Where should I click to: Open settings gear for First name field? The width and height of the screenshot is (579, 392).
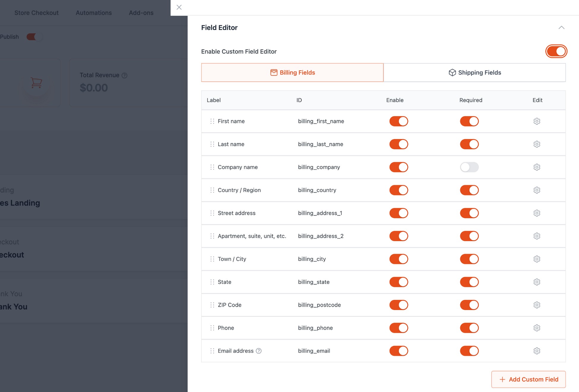point(537,121)
